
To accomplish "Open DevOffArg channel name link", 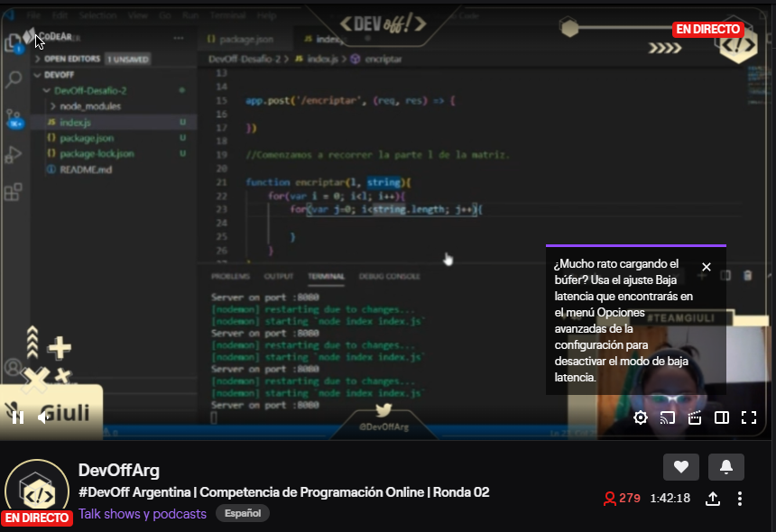I will coord(119,470).
